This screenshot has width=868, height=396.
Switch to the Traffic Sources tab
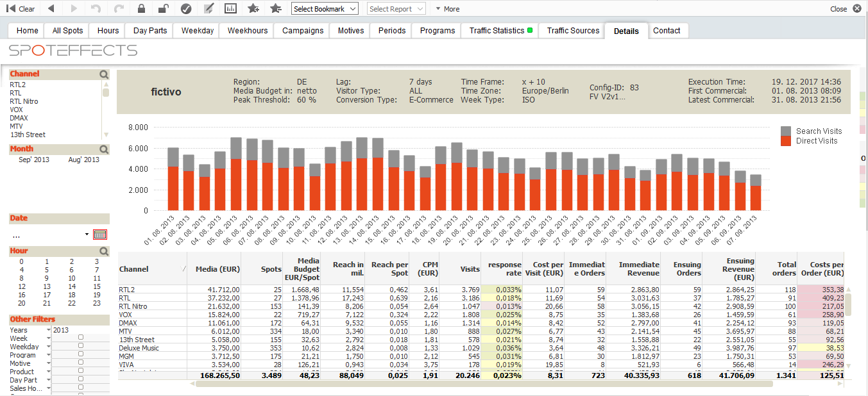(x=573, y=31)
